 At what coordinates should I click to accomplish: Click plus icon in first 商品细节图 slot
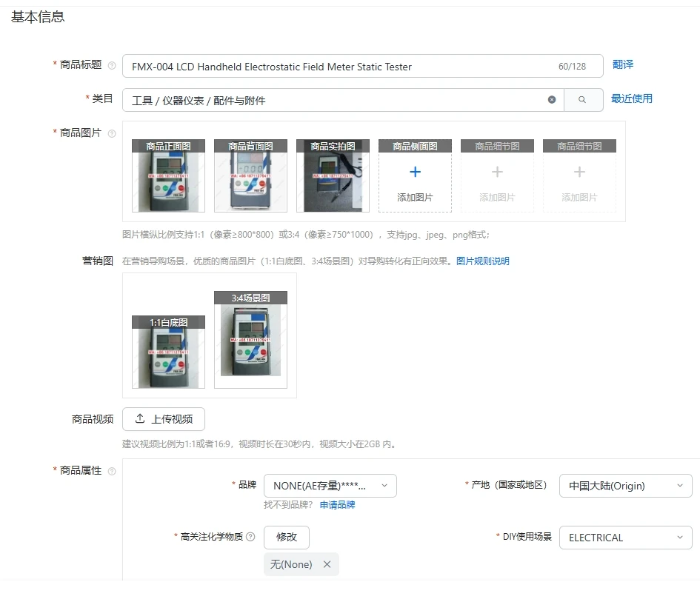tap(497, 172)
